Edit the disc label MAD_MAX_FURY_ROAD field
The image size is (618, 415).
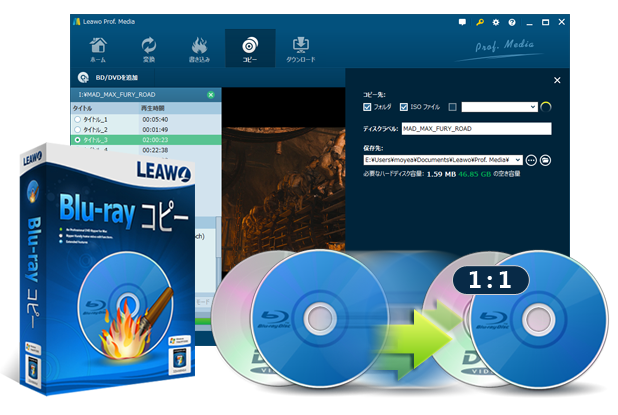(x=477, y=128)
